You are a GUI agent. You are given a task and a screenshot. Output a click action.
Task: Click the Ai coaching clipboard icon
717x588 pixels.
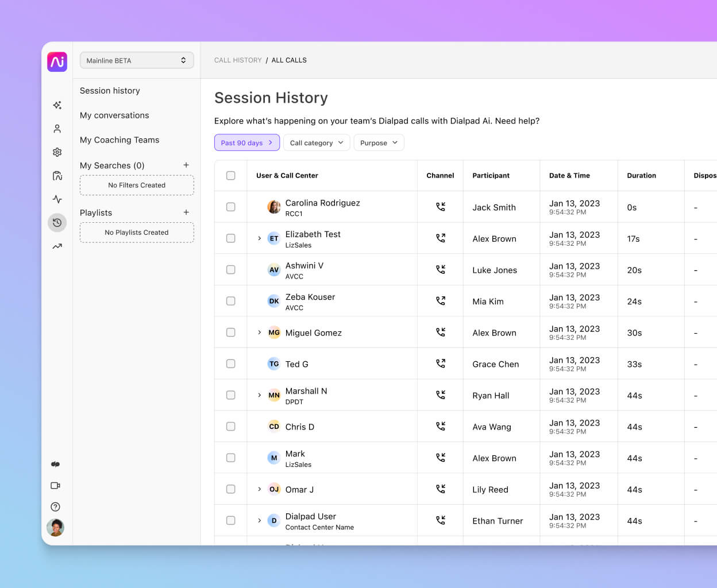(x=57, y=176)
